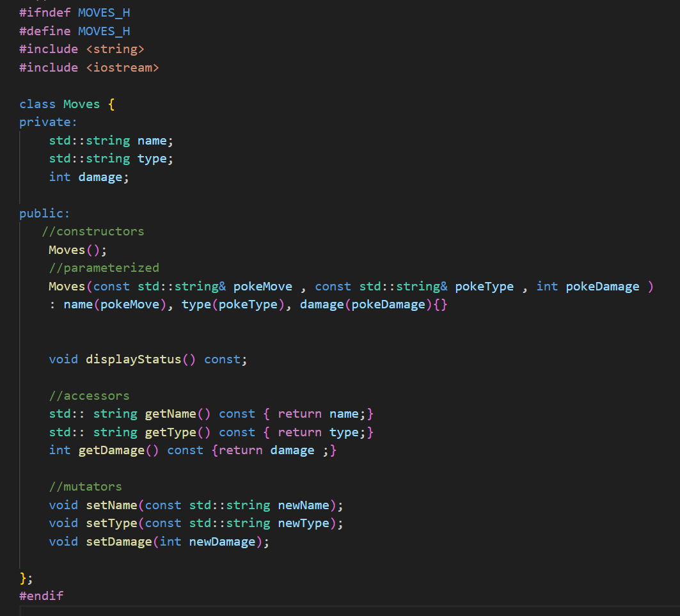The width and height of the screenshot is (680, 616).
Task: Select the pokeMove parameter in the constructor
Action: click(x=262, y=286)
